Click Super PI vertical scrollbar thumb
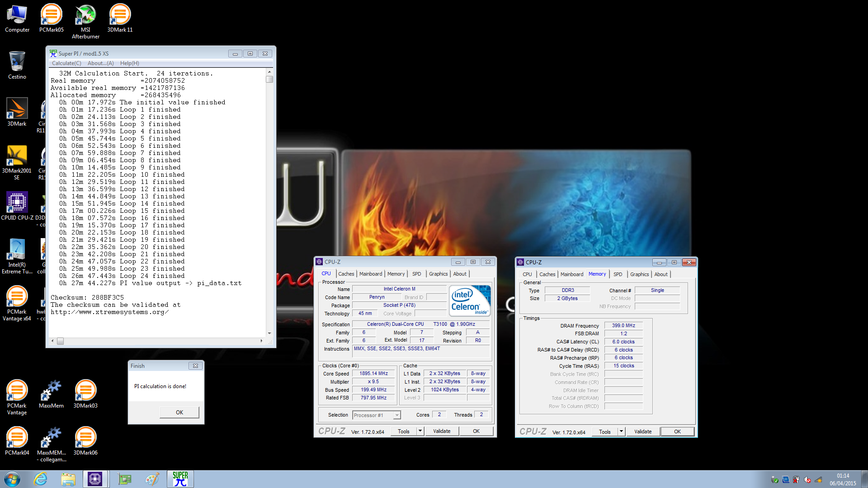The image size is (868, 488). pos(269,80)
